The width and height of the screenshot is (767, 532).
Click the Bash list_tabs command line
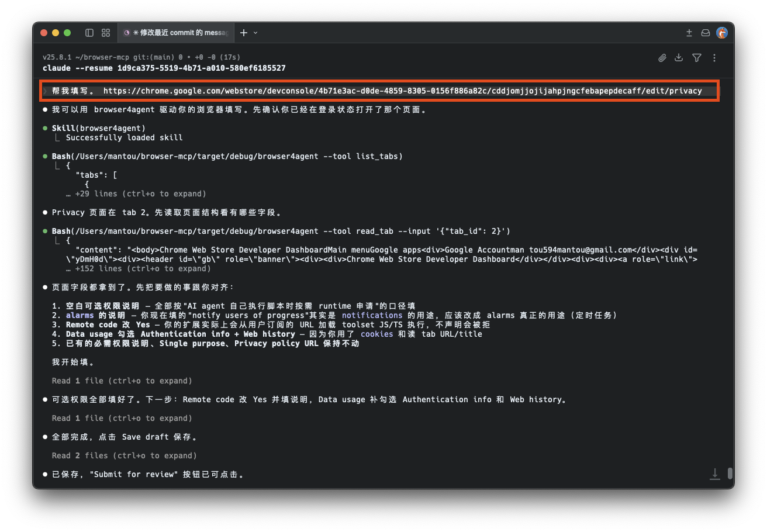[227, 156]
